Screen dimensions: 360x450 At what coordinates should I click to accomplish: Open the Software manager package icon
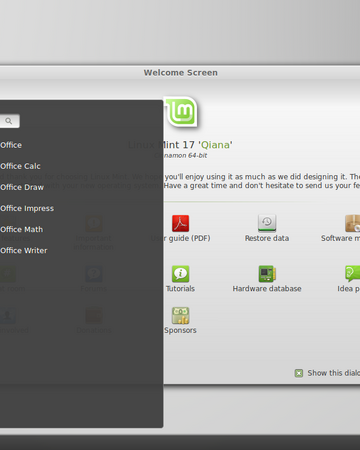click(353, 223)
